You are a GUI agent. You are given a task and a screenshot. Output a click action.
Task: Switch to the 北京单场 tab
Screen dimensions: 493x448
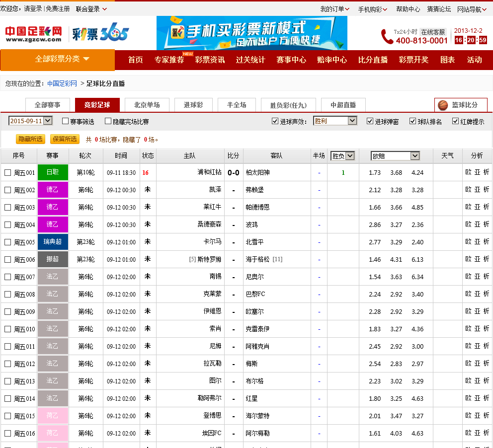pyautogui.click(x=147, y=105)
